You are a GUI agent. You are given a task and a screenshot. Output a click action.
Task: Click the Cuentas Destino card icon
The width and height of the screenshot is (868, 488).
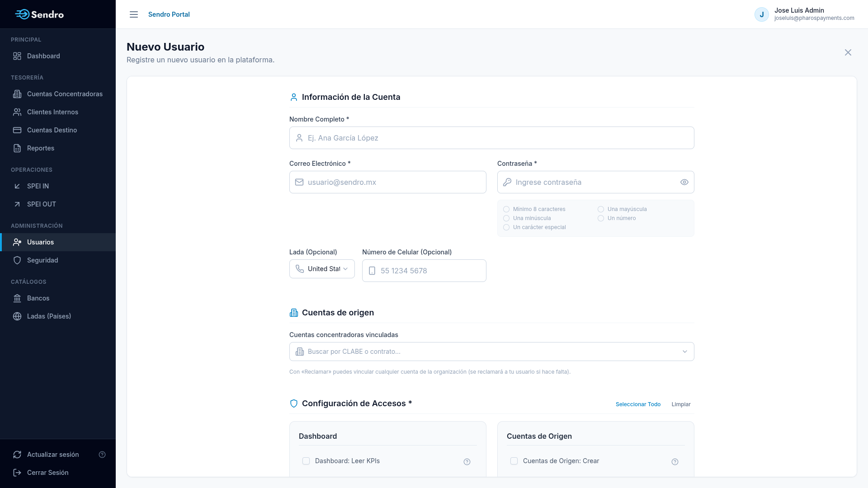17,130
